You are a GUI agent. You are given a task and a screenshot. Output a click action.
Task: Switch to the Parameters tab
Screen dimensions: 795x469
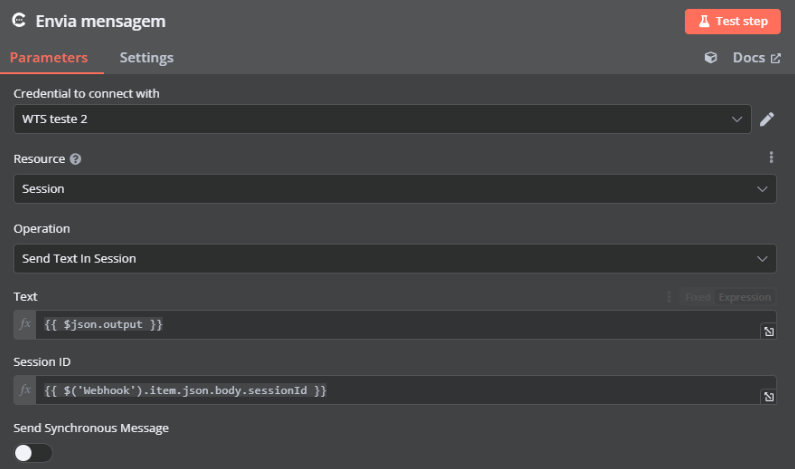tap(49, 58)
